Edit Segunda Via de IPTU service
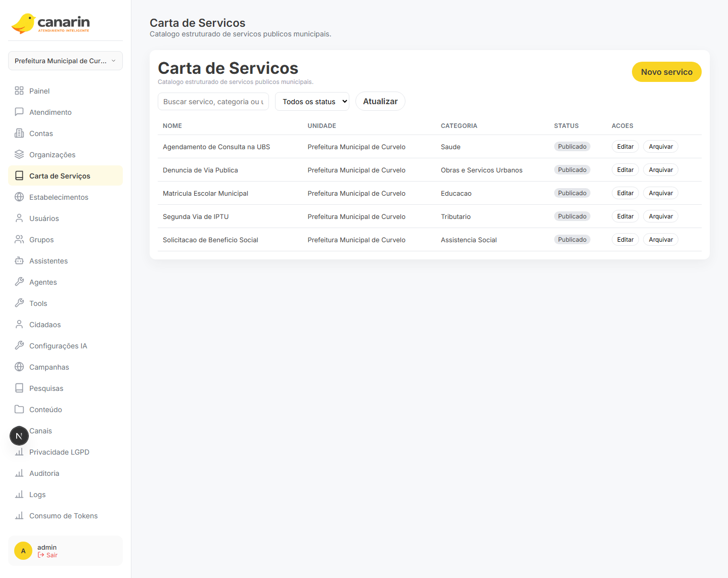Viewport: 728px width, 578px height. click(x=625, y=216)
